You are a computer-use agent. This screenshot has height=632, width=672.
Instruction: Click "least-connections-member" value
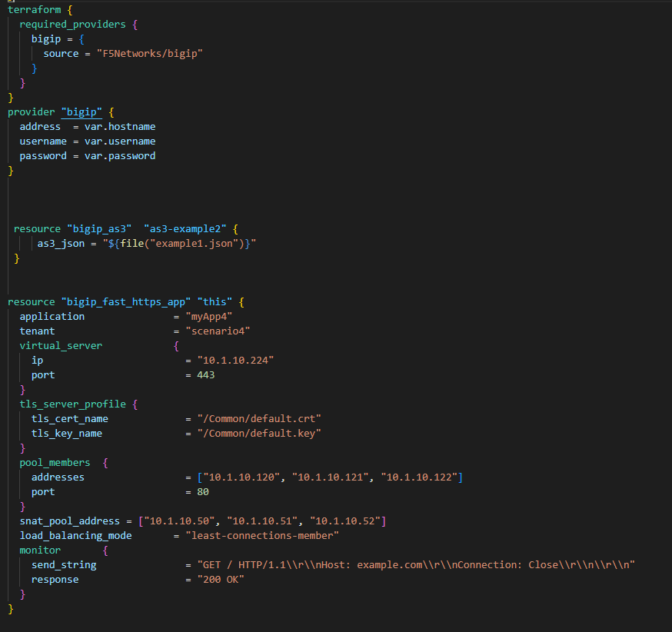(262, 536)
